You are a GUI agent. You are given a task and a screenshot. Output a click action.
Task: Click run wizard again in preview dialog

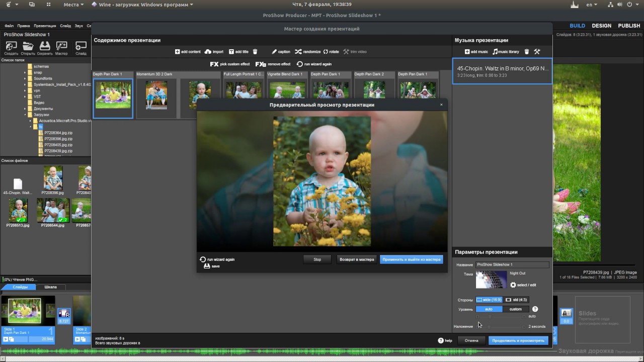217,259
